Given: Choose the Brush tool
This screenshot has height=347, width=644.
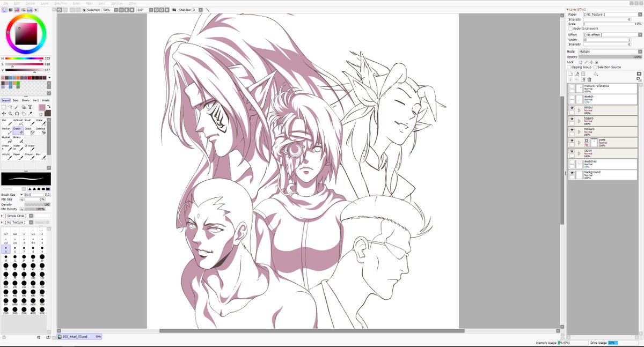Looking at the screenshot, I should 30,123.
